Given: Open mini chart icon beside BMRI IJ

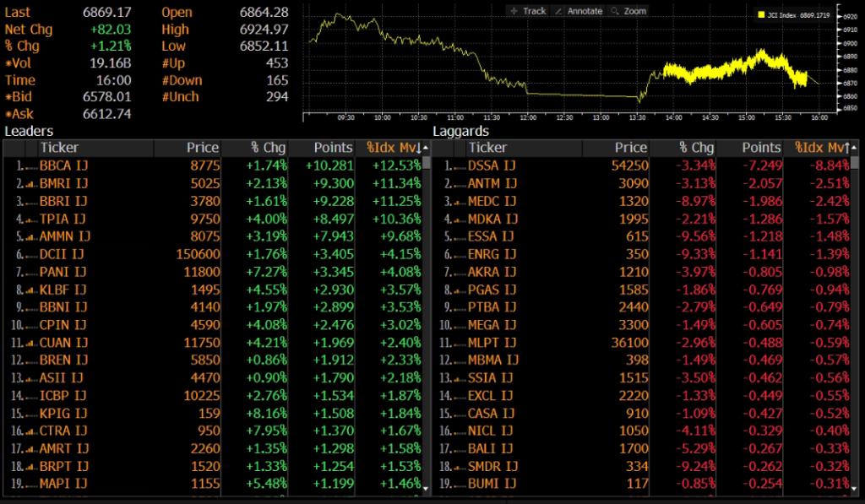Looking at the screenshot, I should tap(31, 184).
